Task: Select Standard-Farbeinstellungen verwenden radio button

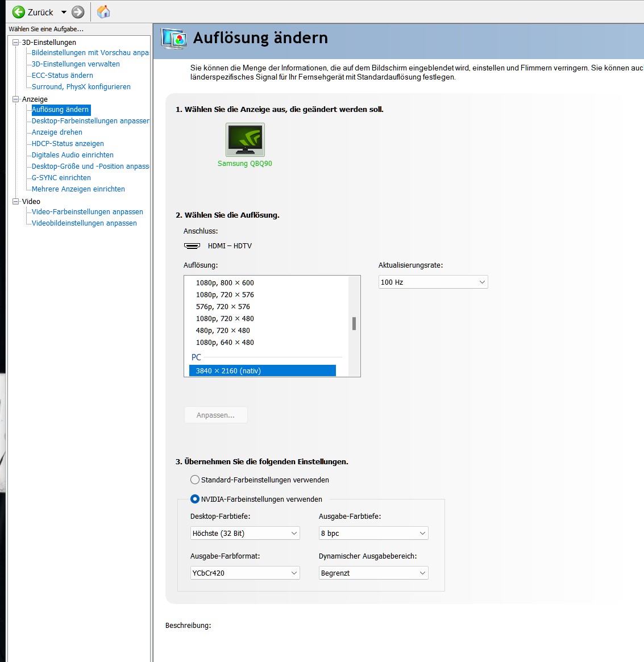Action: point(195,480)
